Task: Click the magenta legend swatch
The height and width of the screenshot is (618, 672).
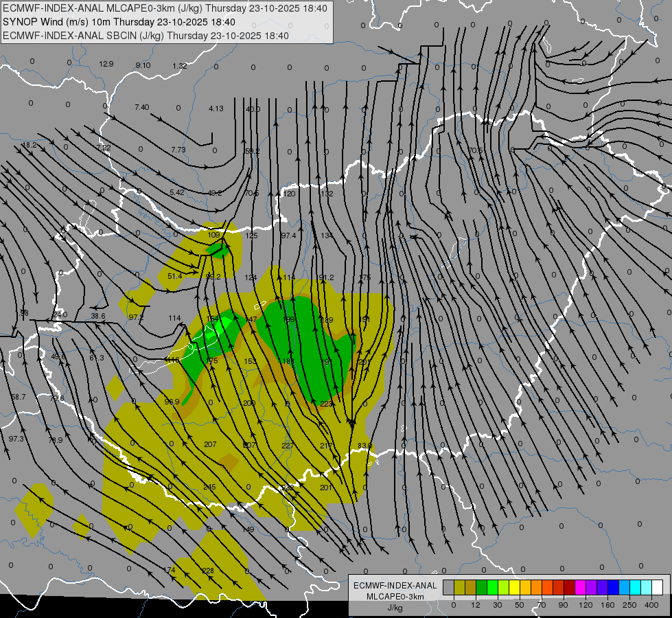Action: 581,587
